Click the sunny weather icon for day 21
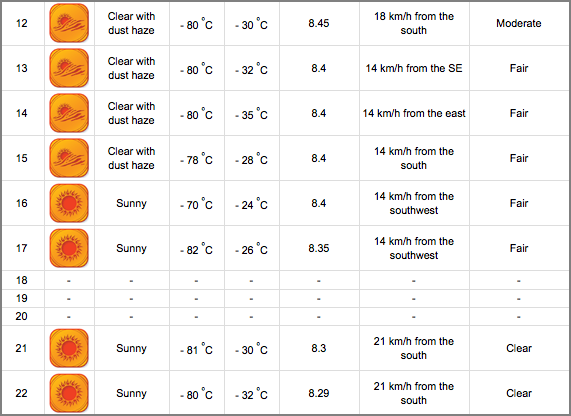Screen dimensions: 571x416 tap(69, 348)
